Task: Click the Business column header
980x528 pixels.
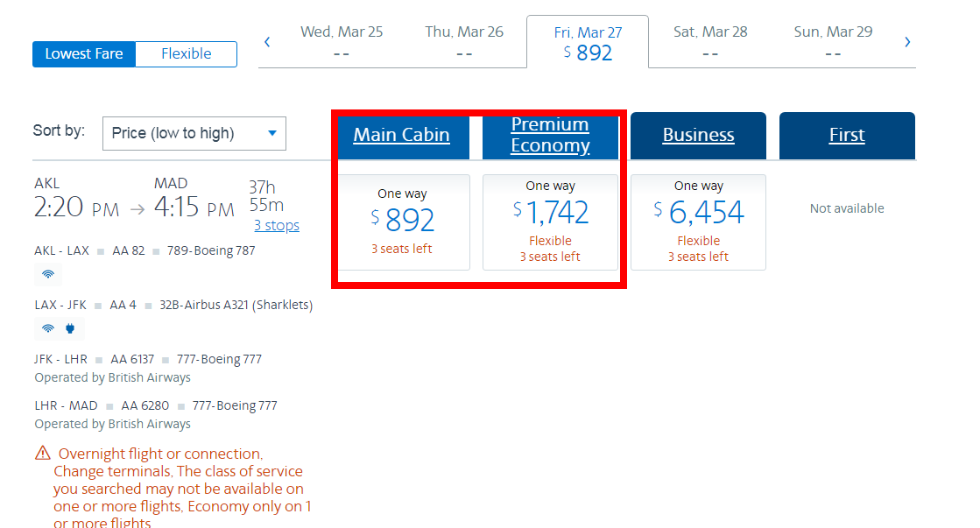Action: 698,135
